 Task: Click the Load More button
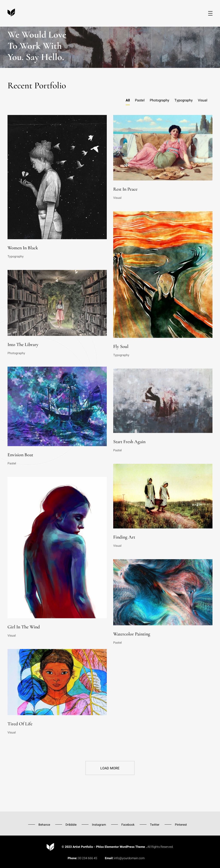point(110,768)
